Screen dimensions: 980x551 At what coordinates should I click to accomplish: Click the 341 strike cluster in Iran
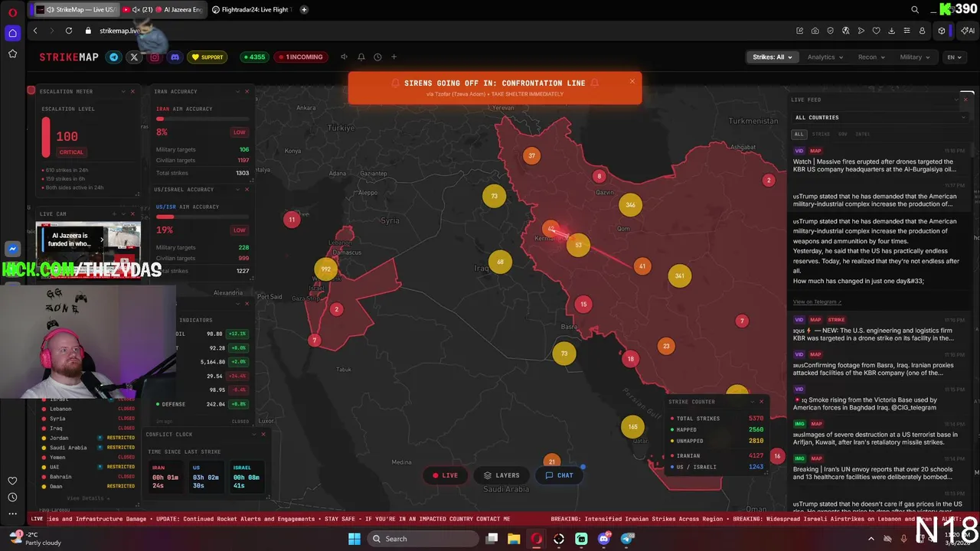point(680,275)
